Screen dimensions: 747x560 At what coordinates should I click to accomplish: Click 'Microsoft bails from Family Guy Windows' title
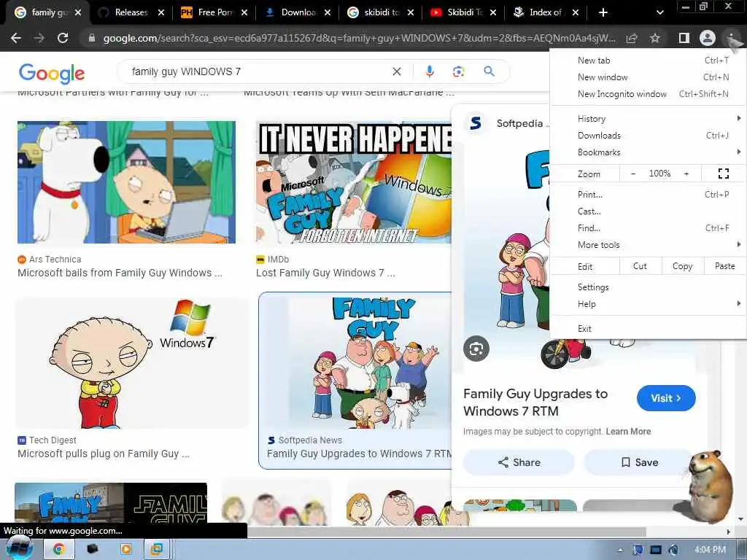(x=120, y=273)
